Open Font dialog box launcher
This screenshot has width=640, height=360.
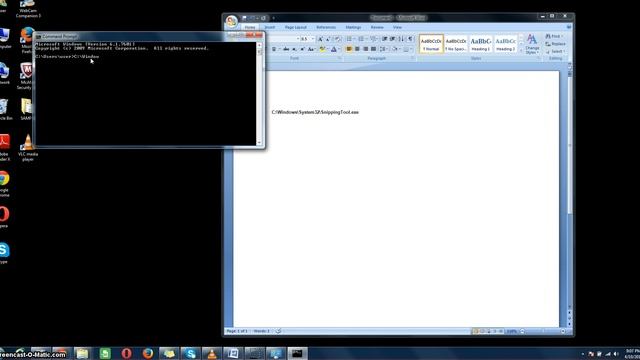[x=339, y=58]
